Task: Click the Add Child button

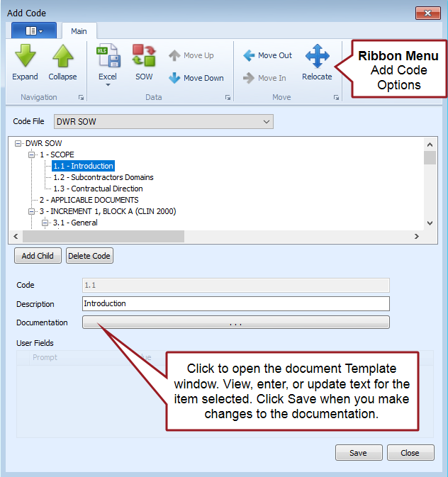Action: pyautogui.click(x=38, y=256)
